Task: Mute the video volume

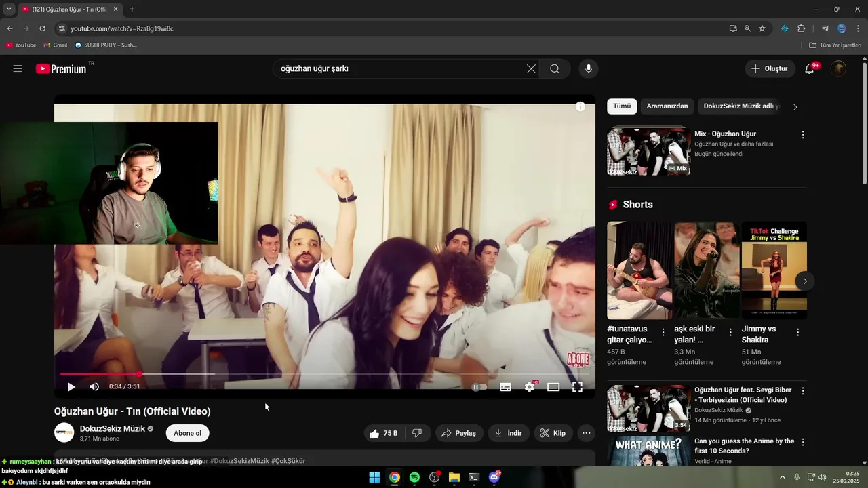Action: coord(94,387)
